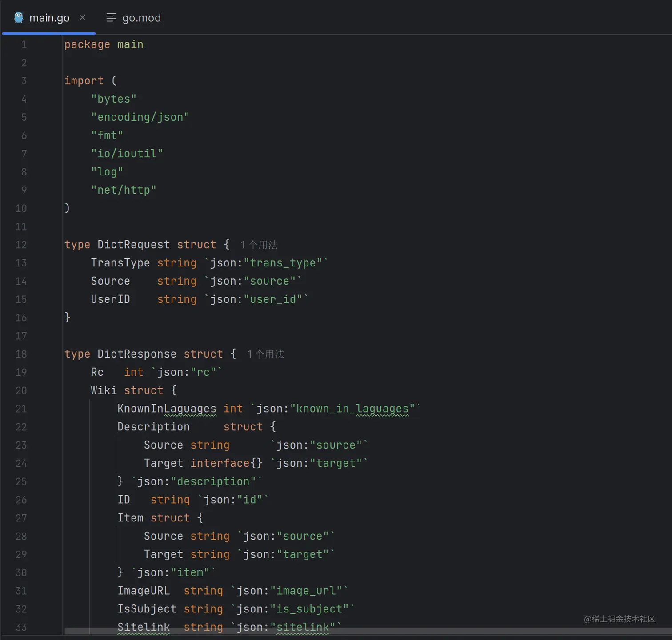Screen dimensions: 672x640
Task: Click the "bytes" import string
Action: [114, 99]
